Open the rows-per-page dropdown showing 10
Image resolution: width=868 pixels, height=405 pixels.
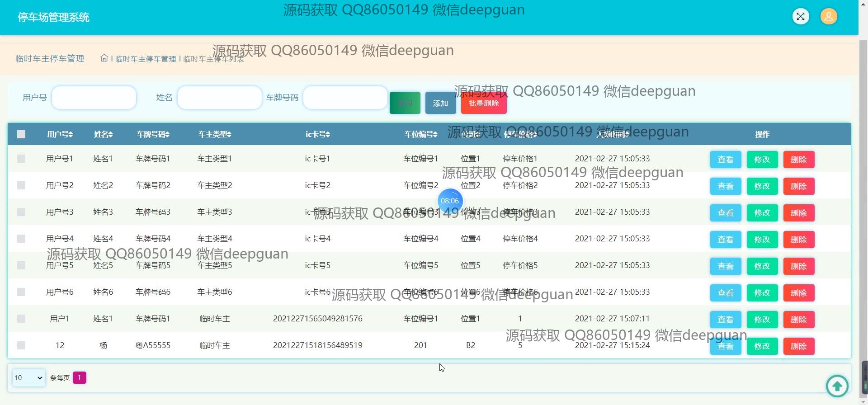tap(28, 378)
